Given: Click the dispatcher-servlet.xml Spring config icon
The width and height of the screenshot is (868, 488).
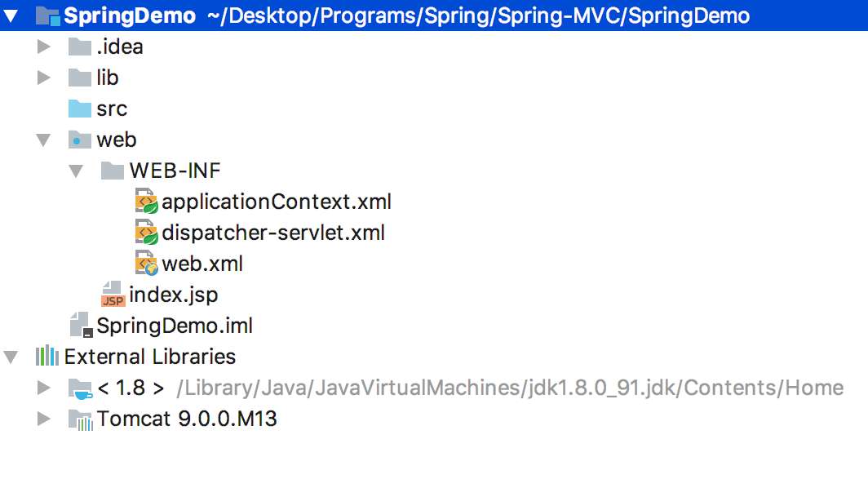Looking at the screenshot, I should (147, 233).
